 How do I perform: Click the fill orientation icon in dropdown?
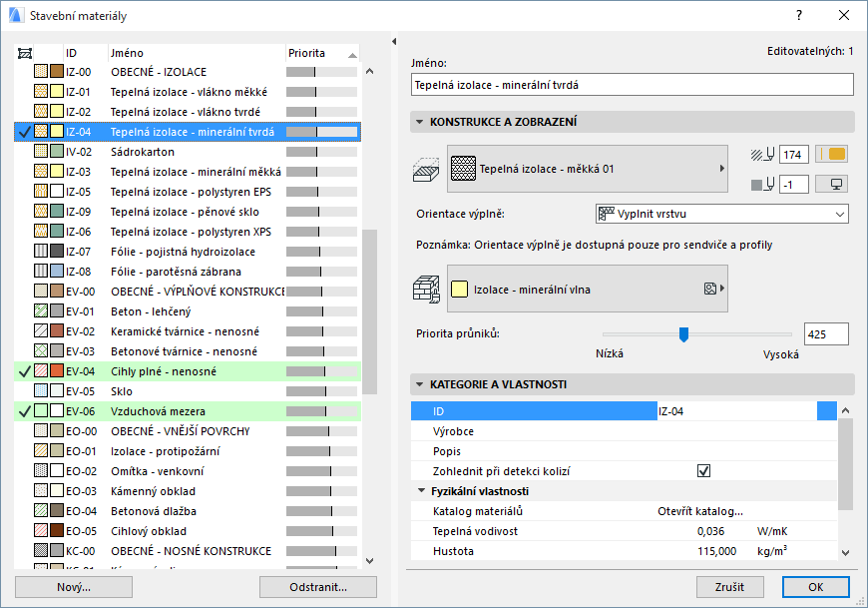(x=607, y=214)
